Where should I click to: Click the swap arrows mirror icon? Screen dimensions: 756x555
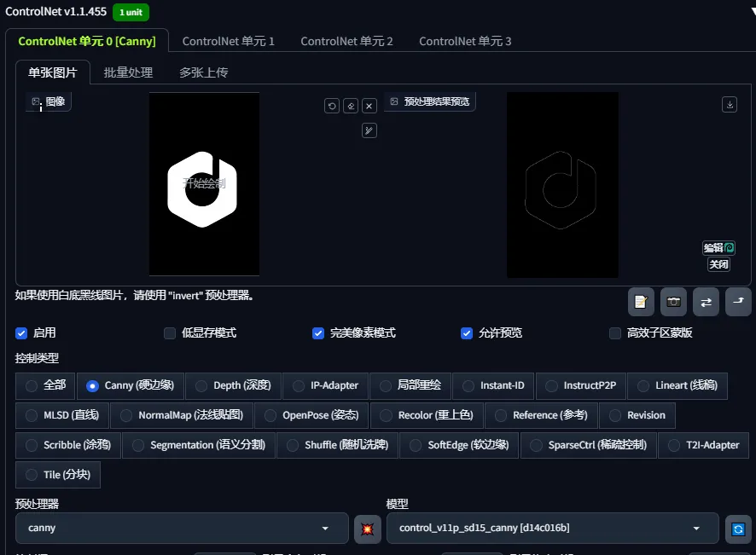[x=706, y=302]
